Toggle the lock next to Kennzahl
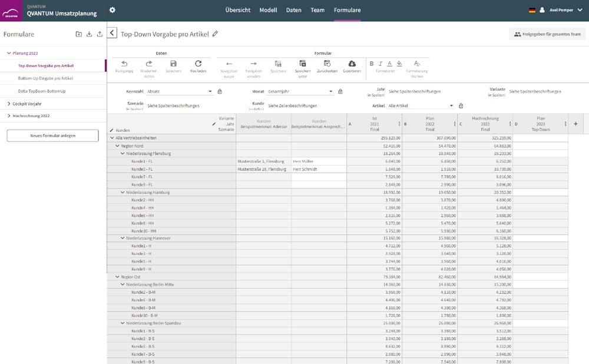Screen dimensions: 589x364 point(220,91)
